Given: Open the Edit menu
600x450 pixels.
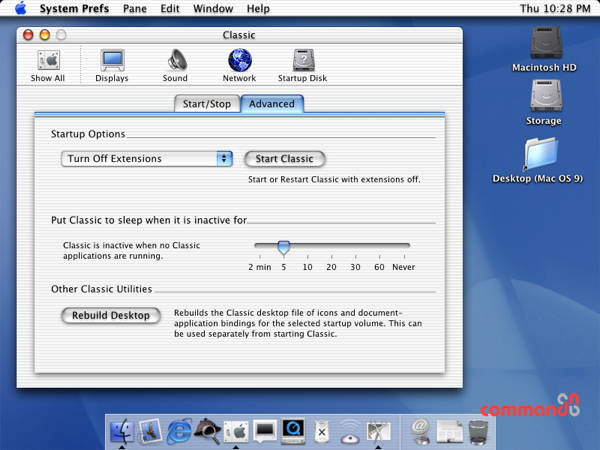Looking at the screenshot, I should point(170,8).
